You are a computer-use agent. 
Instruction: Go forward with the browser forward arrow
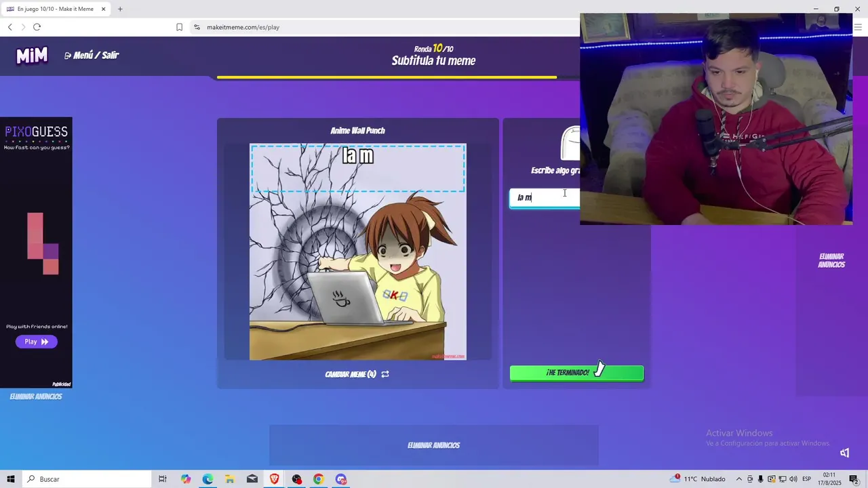(x=23, y=27)
